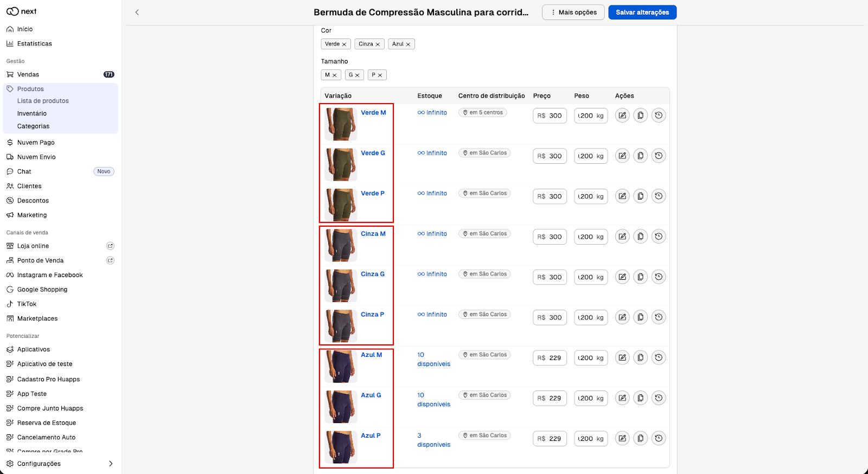Go back using the left arrow
Image resolution: width=868 pixels, height=474 pixels.
click(x=137, y=12)
